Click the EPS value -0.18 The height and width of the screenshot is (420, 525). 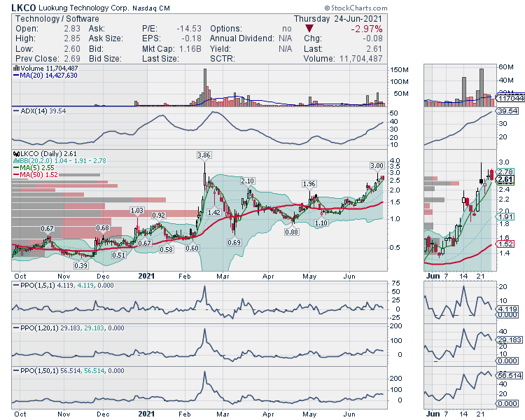click(192, 38)
